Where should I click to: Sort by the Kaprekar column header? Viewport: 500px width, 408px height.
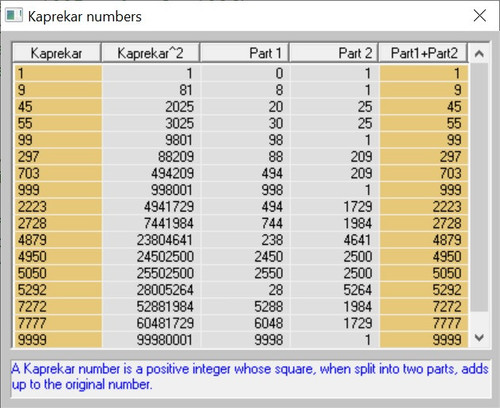57,53
